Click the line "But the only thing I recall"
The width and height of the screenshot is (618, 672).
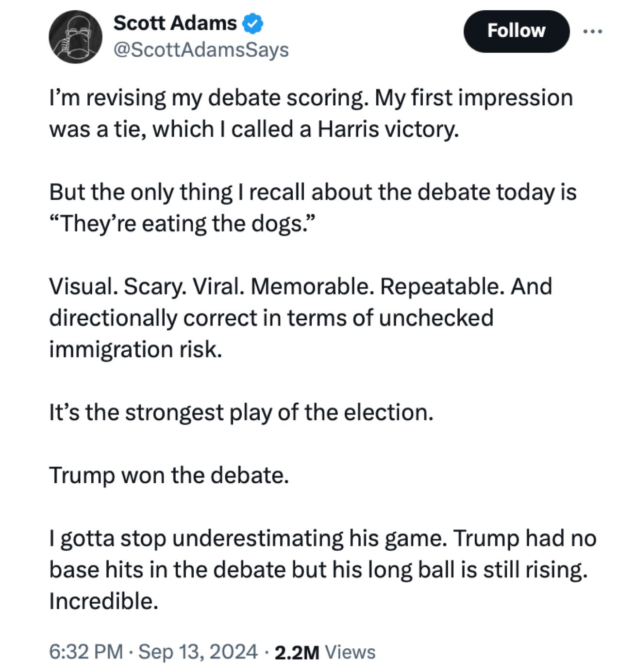click(x=313, y=192)
